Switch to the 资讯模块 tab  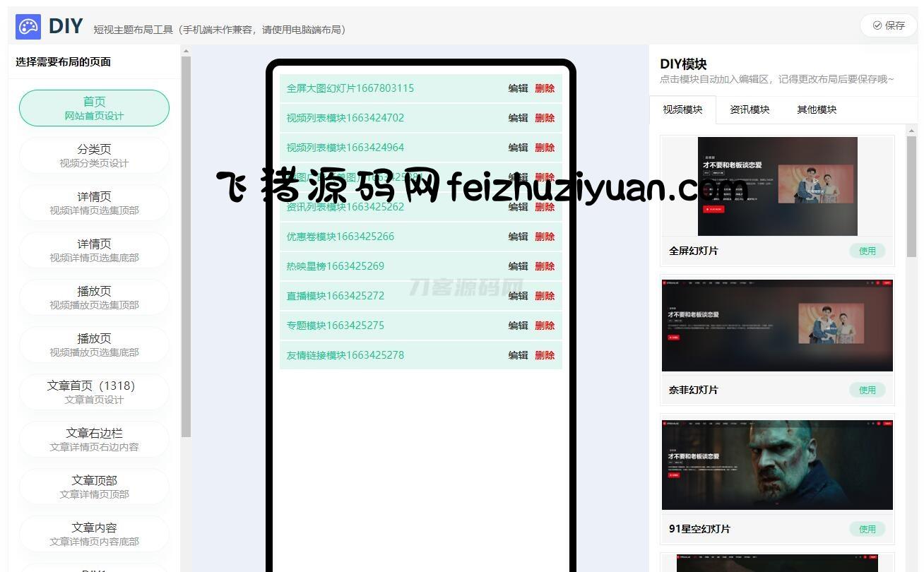tap(750, 109)
